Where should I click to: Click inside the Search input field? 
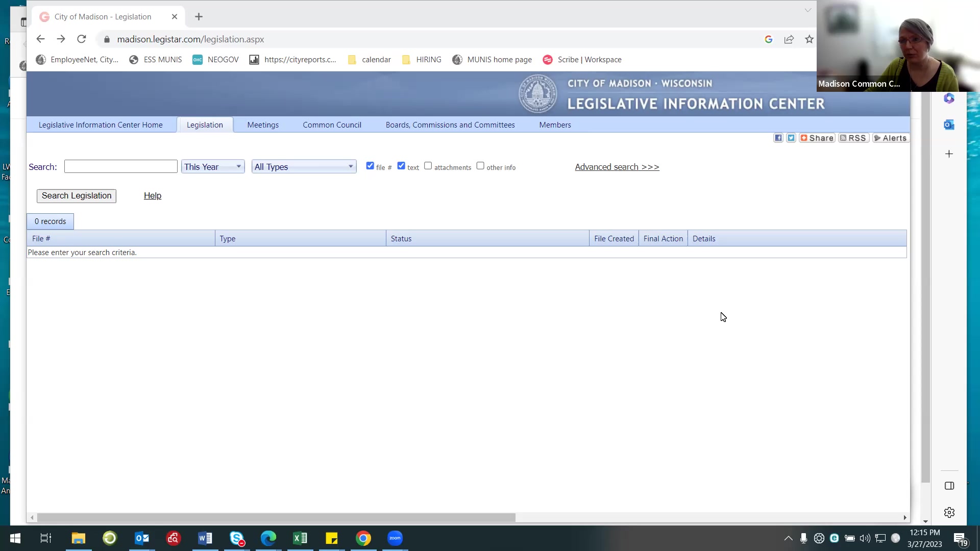(120, 166)
